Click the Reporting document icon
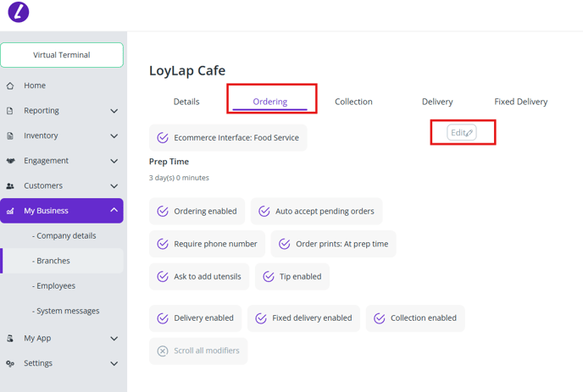 coord(10,111)
